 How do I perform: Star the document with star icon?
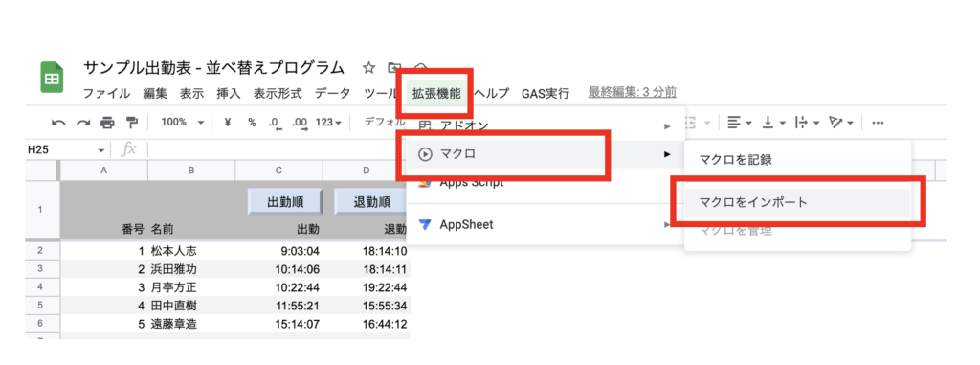[368, 67]
